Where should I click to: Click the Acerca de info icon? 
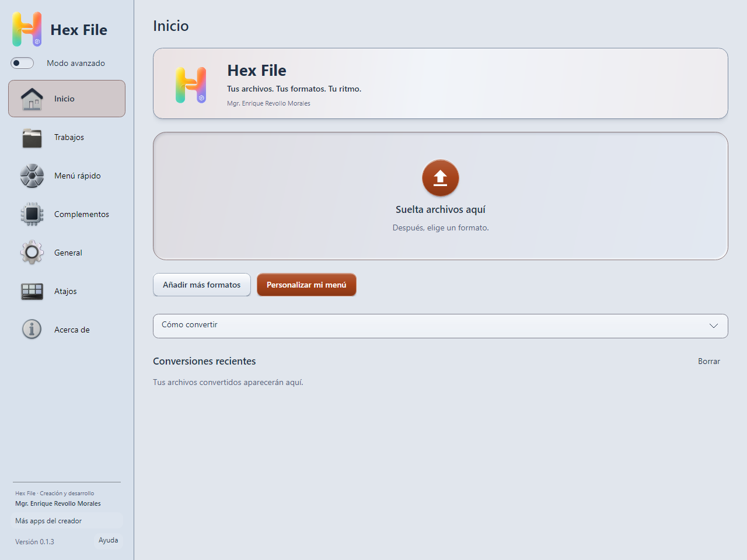click(32, 330)
